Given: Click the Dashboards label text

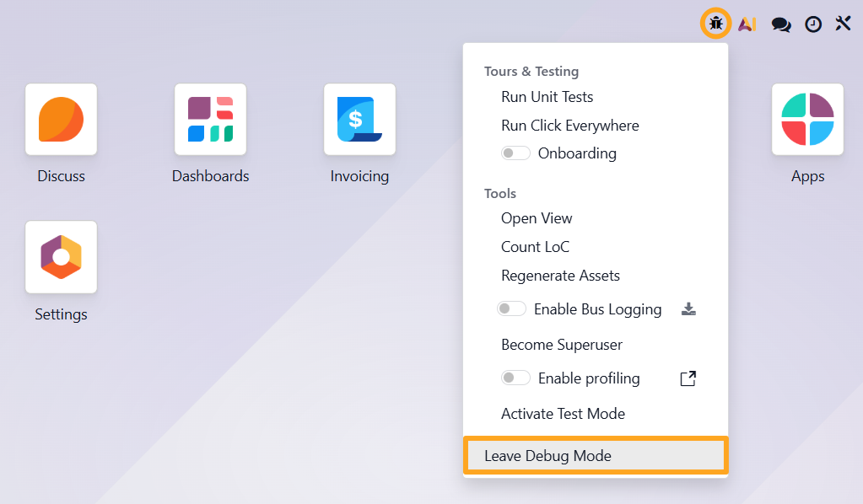Looking at the screenshot, I should point(210,176).
